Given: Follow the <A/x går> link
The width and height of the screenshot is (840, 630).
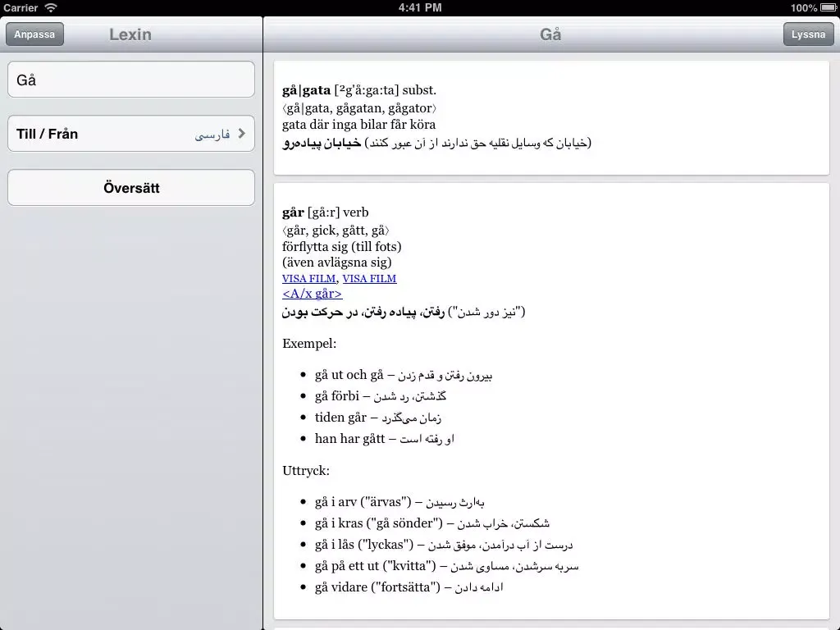Looking at the screenshot, I should 312,294.
